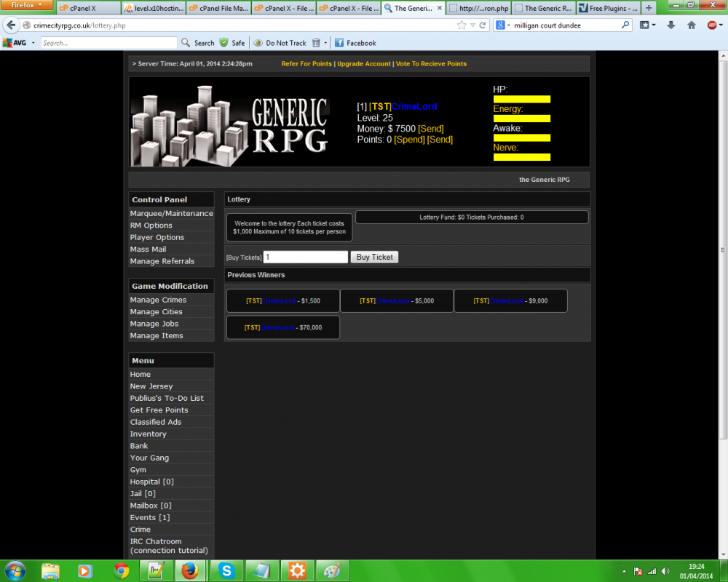The image size is (728, 582).
Task: Open Skype from the Windows taskbar
Action: (226, 570)
